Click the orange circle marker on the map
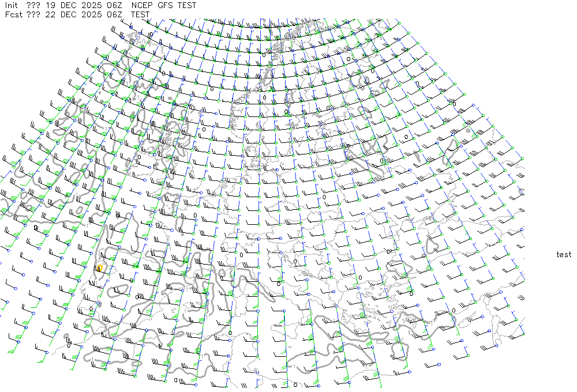 point(100,268)
